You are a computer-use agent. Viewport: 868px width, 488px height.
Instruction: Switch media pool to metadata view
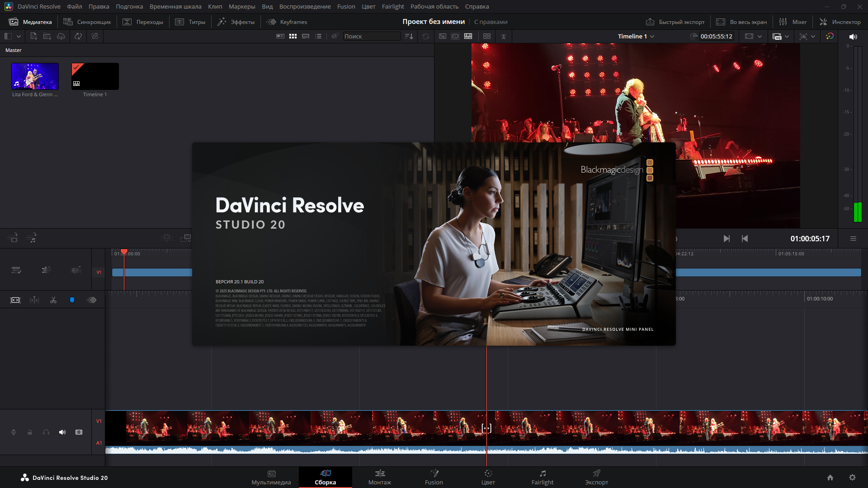(280, 36)
